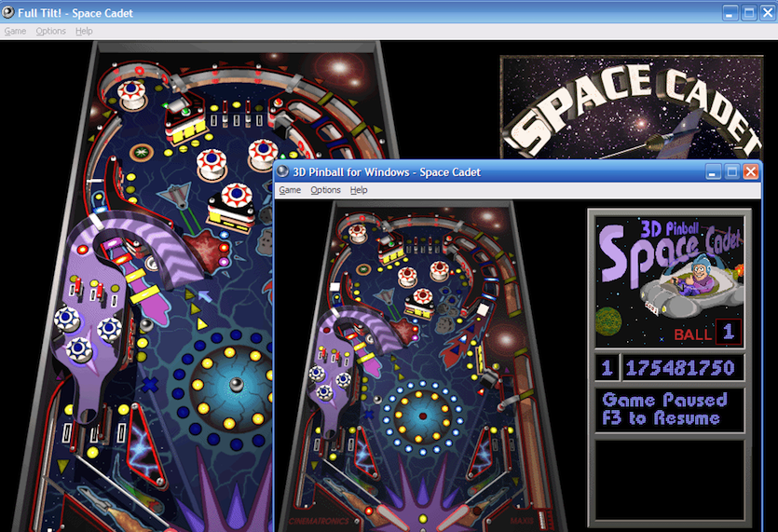Image resolution: width=778 pixels, height=532 pixels.
Task: Open Help menu in Full Tilt! window
Action: tap(84, 31)
